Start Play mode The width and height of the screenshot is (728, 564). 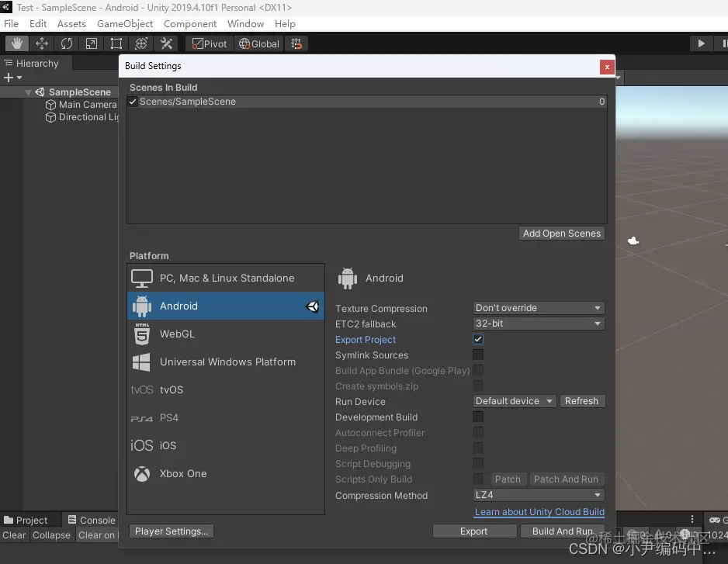[x=701, y=43]
